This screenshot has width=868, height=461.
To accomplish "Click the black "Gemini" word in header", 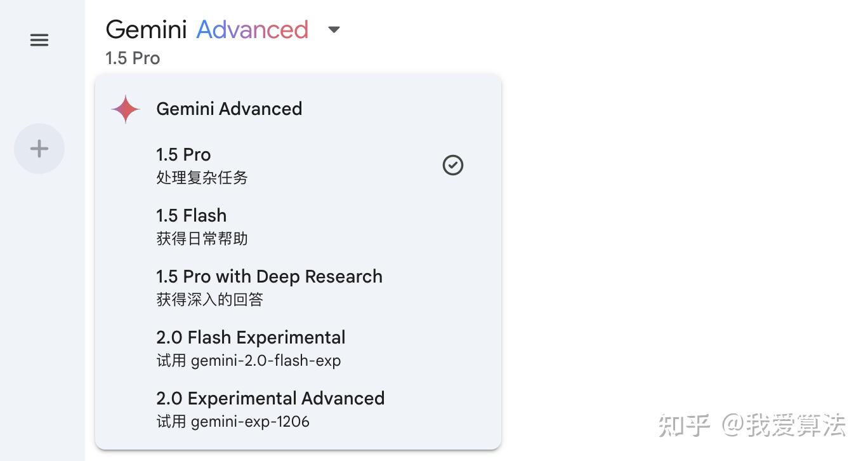I will [x=146, y=30].
